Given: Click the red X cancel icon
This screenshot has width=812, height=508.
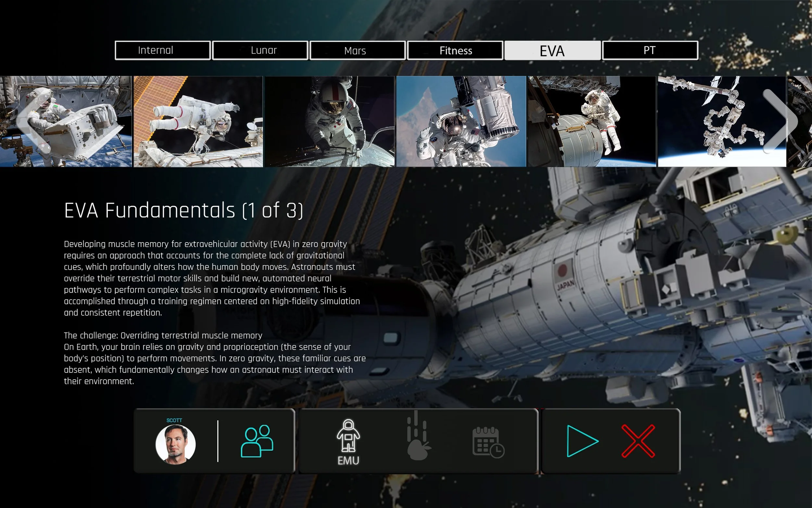Looking at the screenshot, I should (638, 440).
